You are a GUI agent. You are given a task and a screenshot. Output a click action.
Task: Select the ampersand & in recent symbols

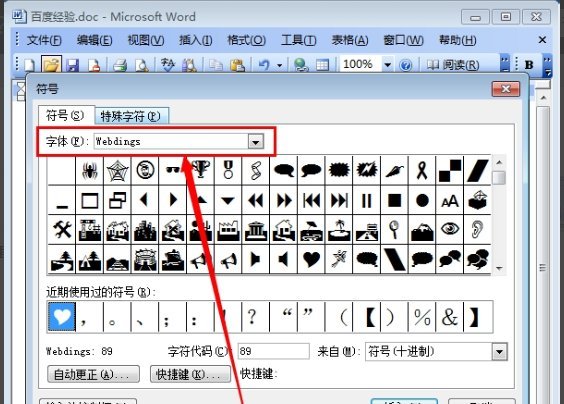450,317
